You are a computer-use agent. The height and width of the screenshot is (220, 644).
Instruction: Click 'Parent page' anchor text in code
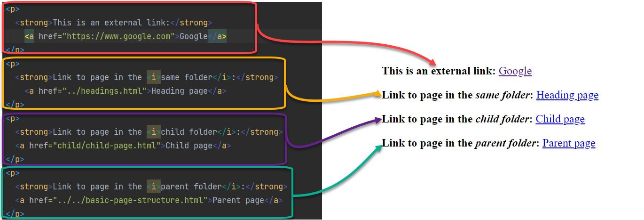click(x=238, y=200)
